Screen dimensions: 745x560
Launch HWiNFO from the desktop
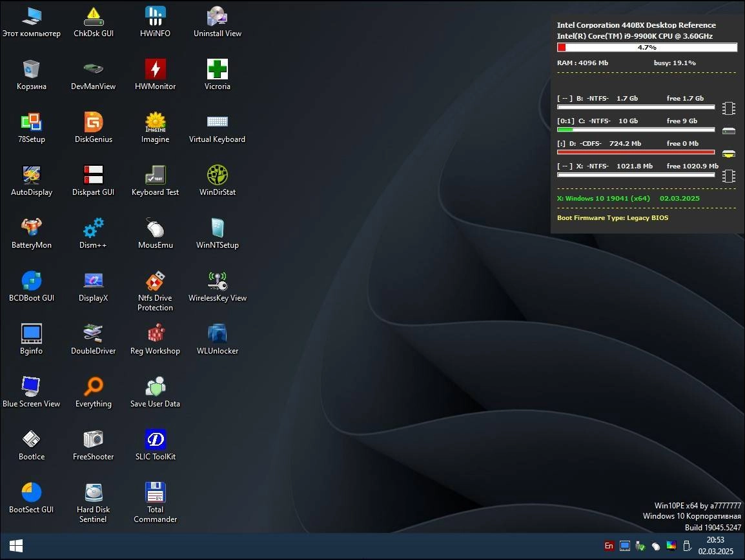156,22
